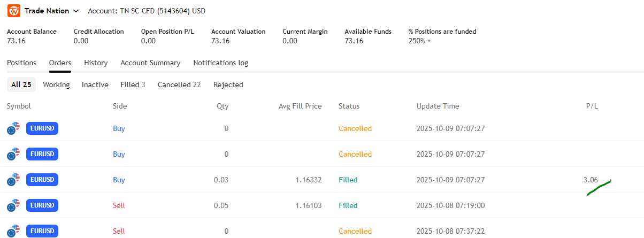
Task: Show Inactive orders filter
Action: (95, 85)
